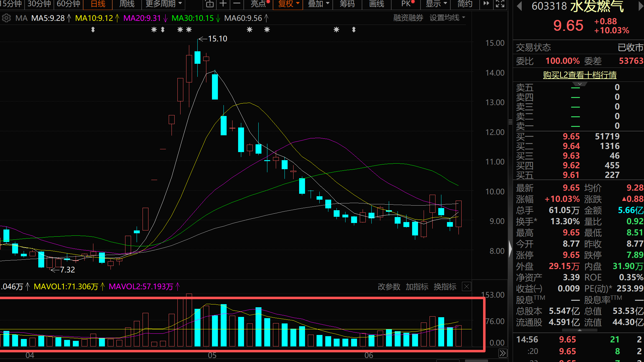This screenshot has height=362, width=644.
Task: Select 60分钟 period tab
Action: point(68,4)
